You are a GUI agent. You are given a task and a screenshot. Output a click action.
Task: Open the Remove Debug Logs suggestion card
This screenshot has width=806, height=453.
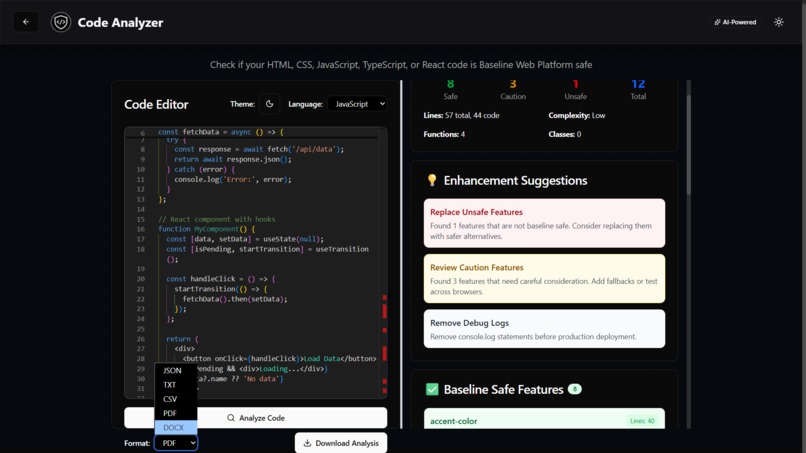pos(544,329)
